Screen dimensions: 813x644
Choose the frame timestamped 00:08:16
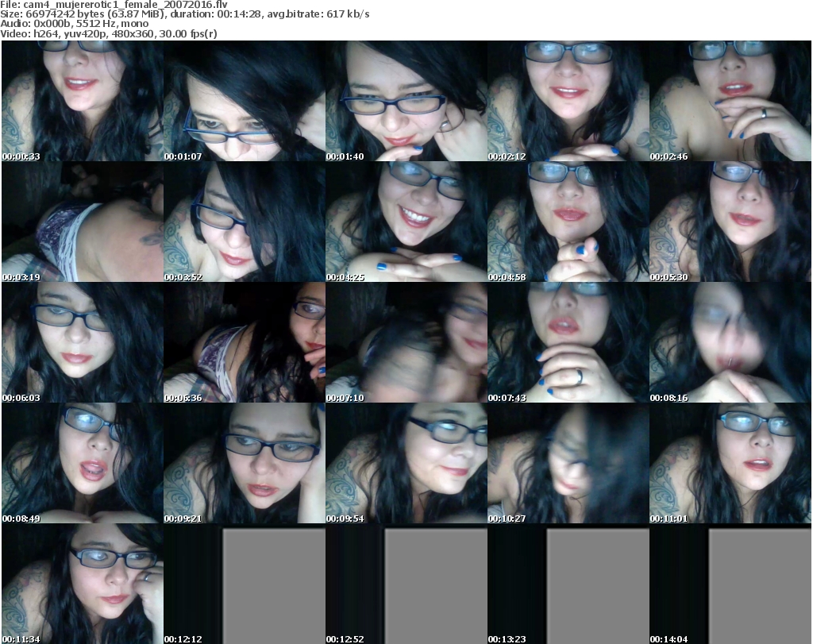tap(730, 343)
